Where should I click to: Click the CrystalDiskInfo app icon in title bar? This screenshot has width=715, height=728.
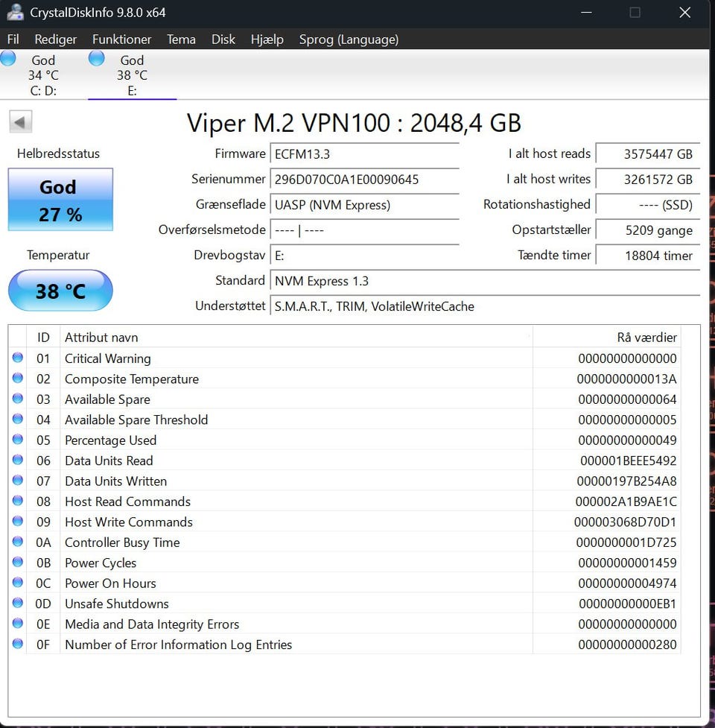click(x=15, y=13)
